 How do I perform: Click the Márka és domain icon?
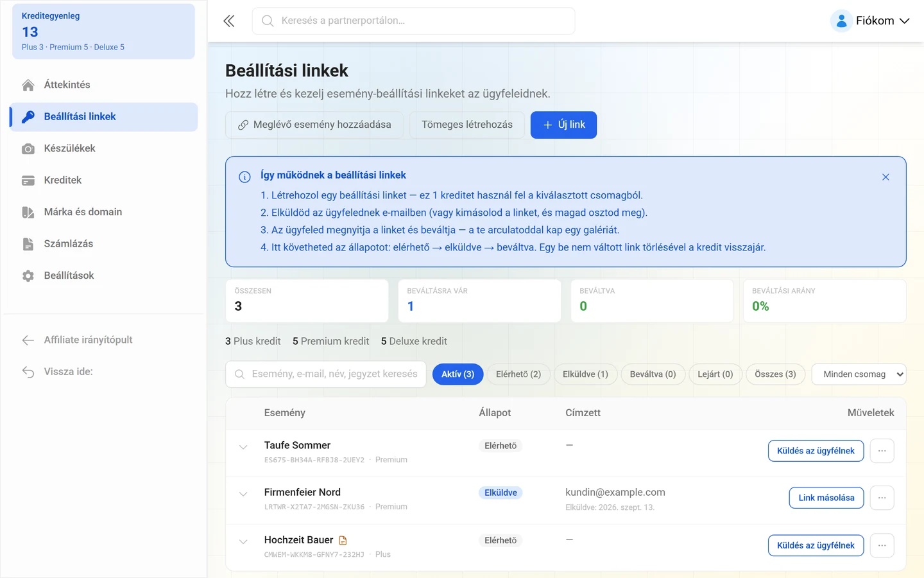point(28,213)
